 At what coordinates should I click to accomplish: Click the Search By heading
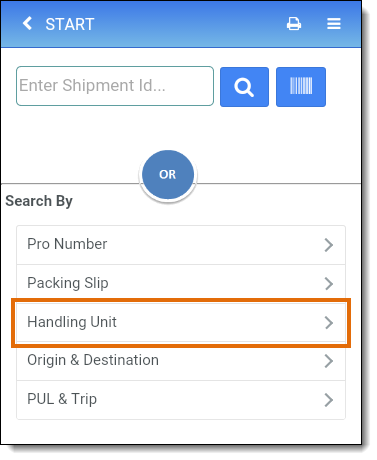39,201
